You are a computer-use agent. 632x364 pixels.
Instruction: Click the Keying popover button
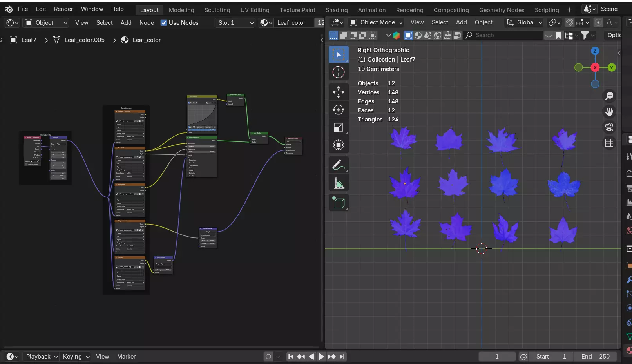pos(76,357)
